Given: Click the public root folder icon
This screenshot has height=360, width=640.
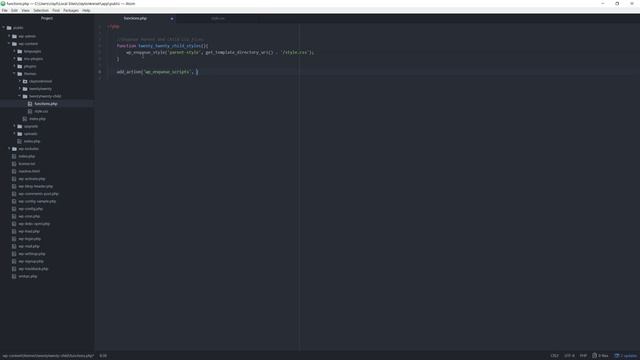Looking at the screenshot, I should tap(9, 28).
